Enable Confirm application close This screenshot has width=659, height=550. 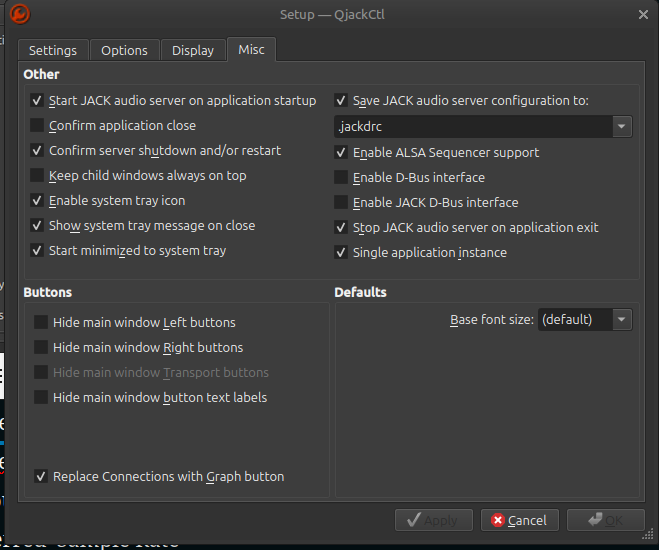pos(37,125)
